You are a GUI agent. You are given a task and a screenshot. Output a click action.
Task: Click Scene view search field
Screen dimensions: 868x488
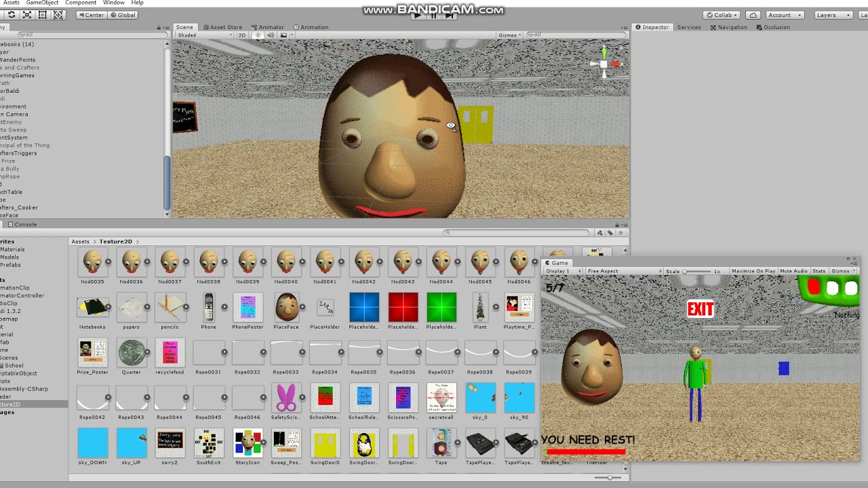click(x=576, y=35)
